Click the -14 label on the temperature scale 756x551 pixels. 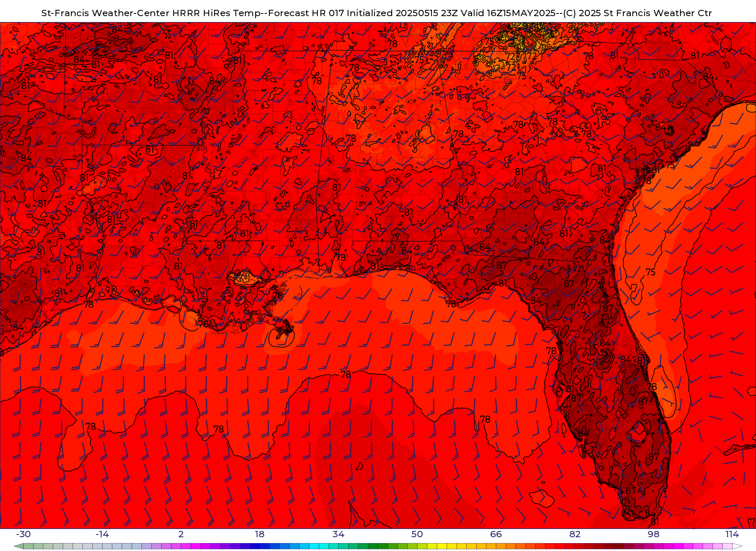[102, 534]
